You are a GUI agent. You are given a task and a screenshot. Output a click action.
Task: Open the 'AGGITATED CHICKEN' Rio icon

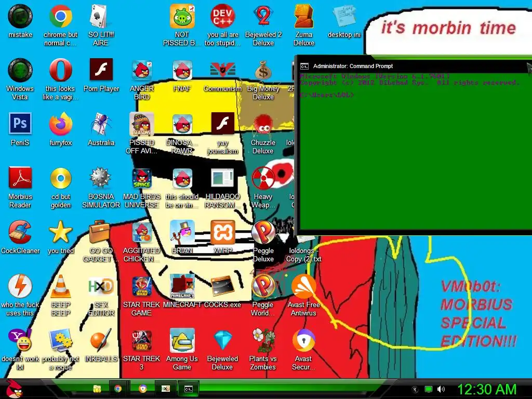pos(142,232)
